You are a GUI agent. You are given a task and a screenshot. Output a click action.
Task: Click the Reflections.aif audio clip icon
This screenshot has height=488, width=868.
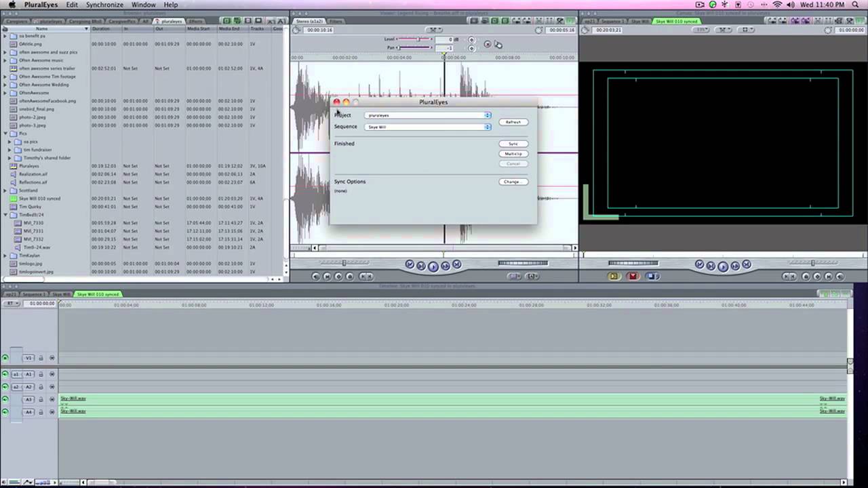tap(14, 182)
